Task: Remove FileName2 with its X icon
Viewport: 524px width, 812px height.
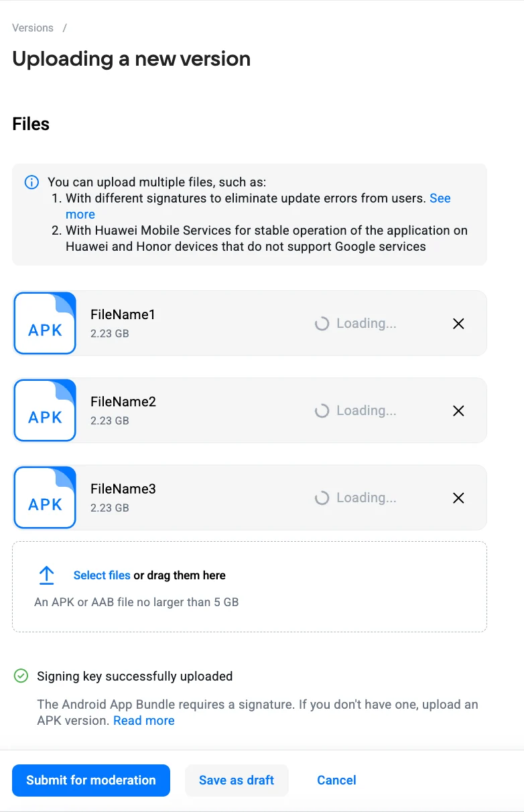Action: click(458, 411)
